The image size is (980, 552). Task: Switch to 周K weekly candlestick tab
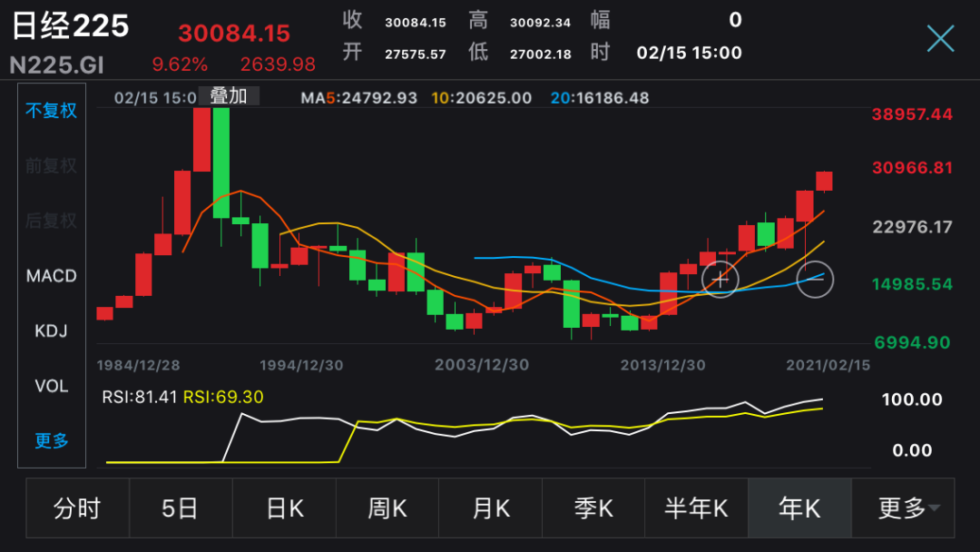(387, 508)
